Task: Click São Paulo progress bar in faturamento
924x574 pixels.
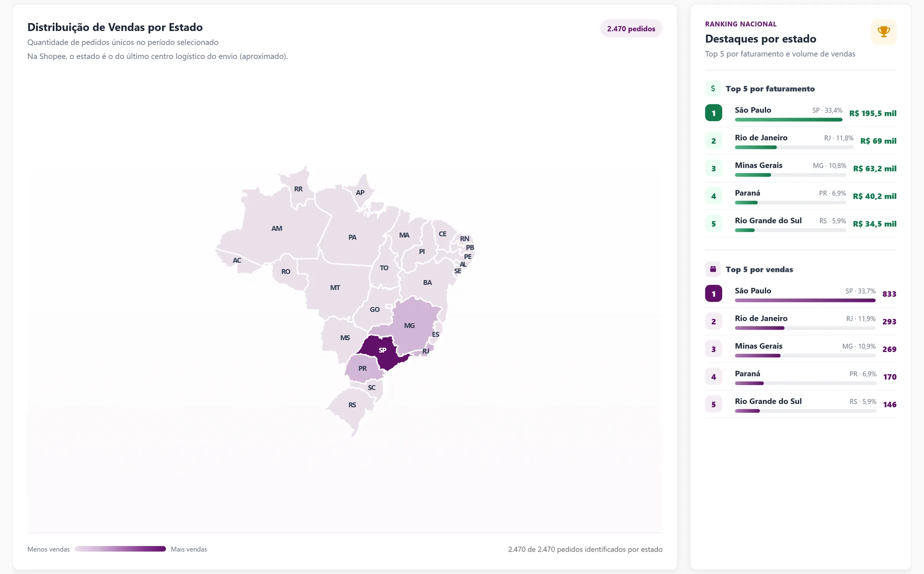Action: 788,120
